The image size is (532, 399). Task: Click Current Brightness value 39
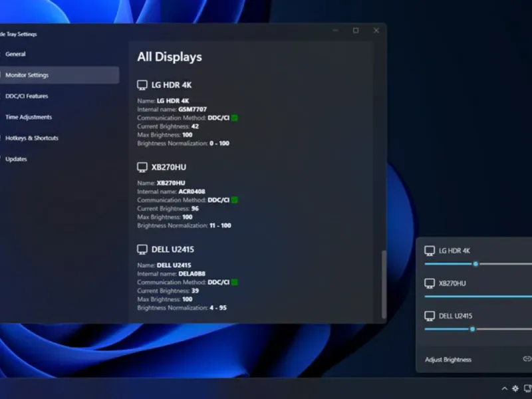[x=195, y=291]
